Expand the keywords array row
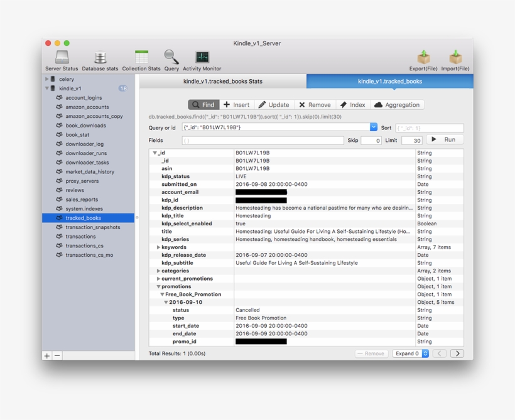 158,247
